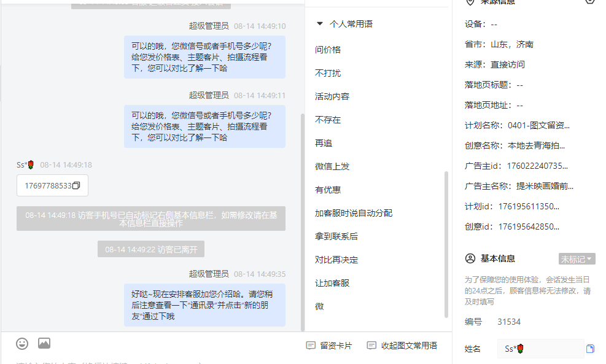Click the 访客已离开 system notice
Screen dimensions: 606x364
pos(151,249)
